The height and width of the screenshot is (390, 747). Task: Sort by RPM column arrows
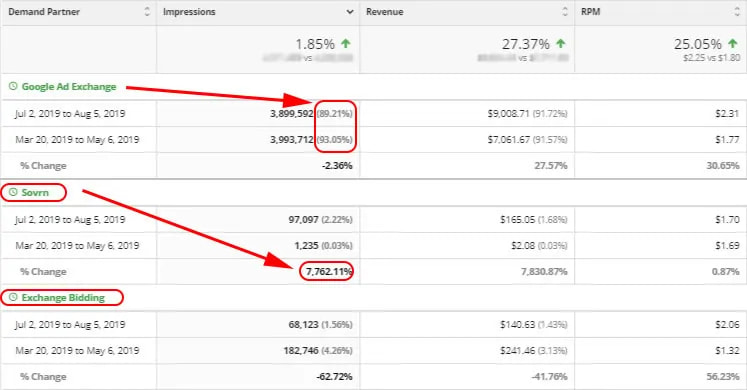pos(737,12)
